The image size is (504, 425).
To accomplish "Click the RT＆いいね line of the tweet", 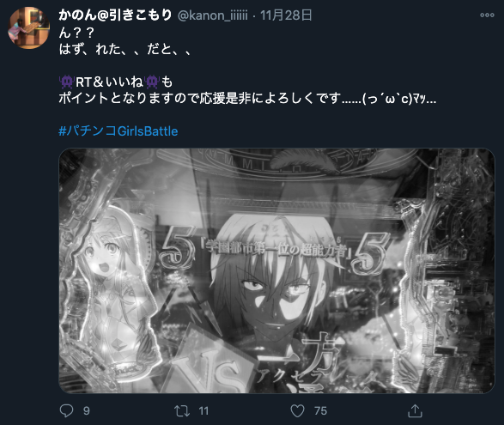I will [x=116, y=82].
